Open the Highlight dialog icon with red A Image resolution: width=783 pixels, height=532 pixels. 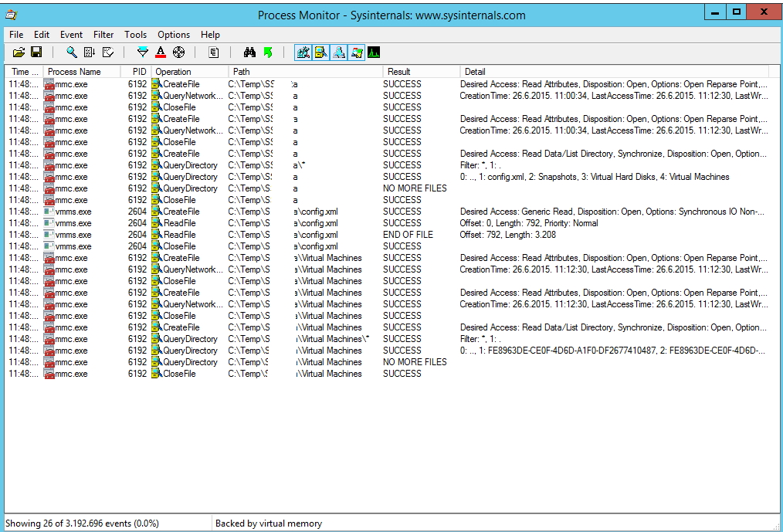[161, 53]
